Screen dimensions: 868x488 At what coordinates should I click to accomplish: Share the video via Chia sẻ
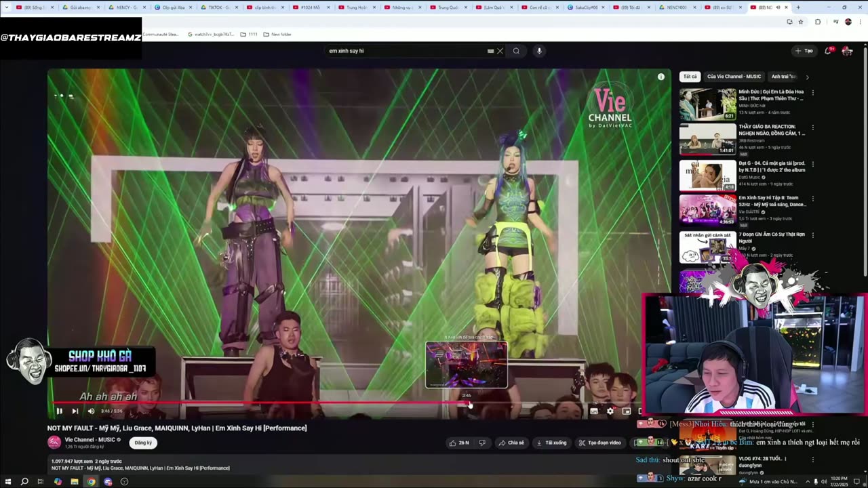coord(511,443)
